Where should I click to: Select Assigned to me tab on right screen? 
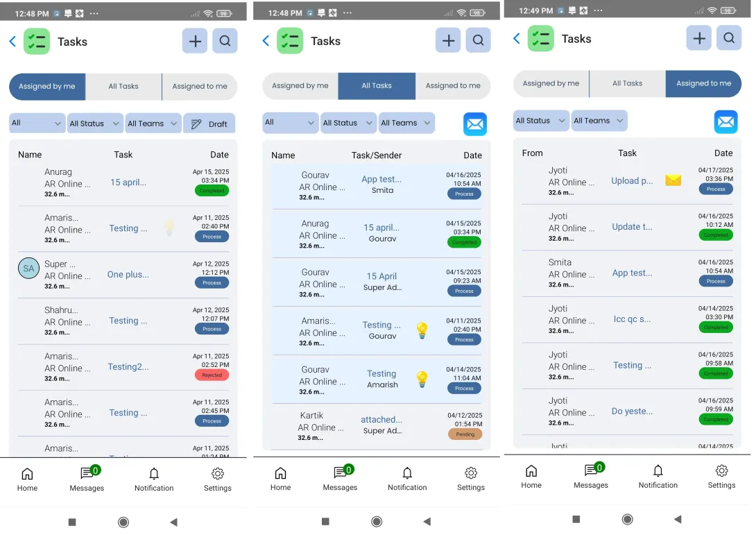click(x=703, y=84)
